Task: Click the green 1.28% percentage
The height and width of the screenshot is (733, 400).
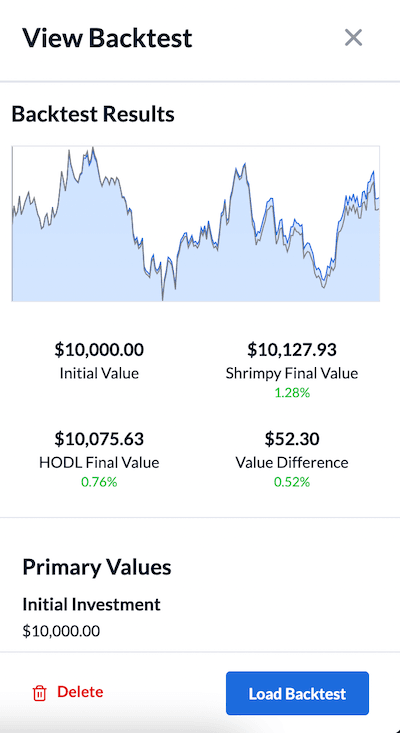Action: 292,393
